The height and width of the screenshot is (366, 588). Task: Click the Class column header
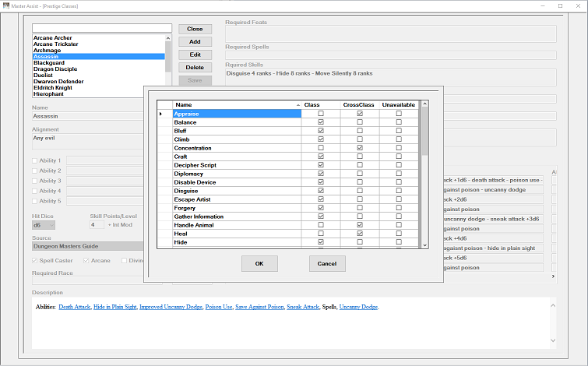pyautogui.click(x=321, y=104)
